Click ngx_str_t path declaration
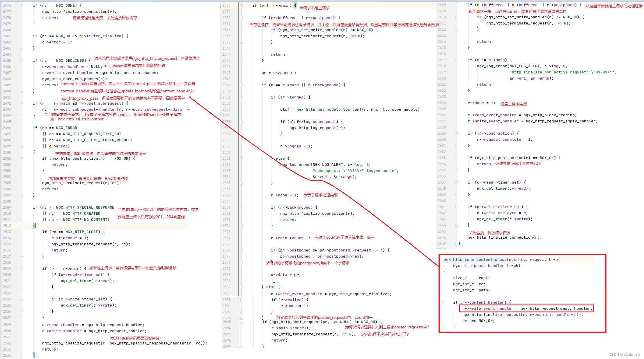Viewport: 644px width, 359px height. coord(471,290)
